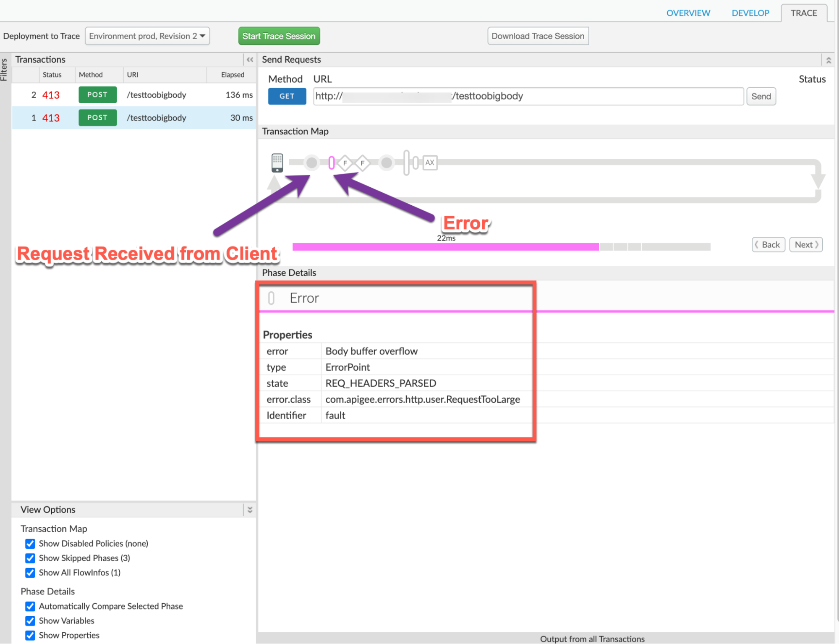Viewport: 839px width, 644px height.
Task: Uncheck Show Disabled Policies checkbox
Action: (x=30, y=544)
